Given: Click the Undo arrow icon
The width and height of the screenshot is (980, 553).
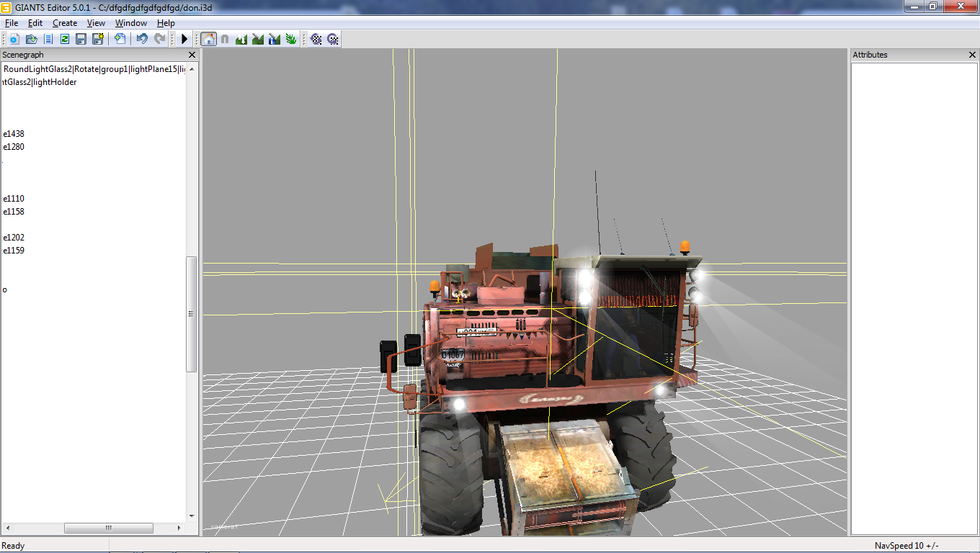Looking at the screenshot, I should pyautogui.click(x=142, y=39).
